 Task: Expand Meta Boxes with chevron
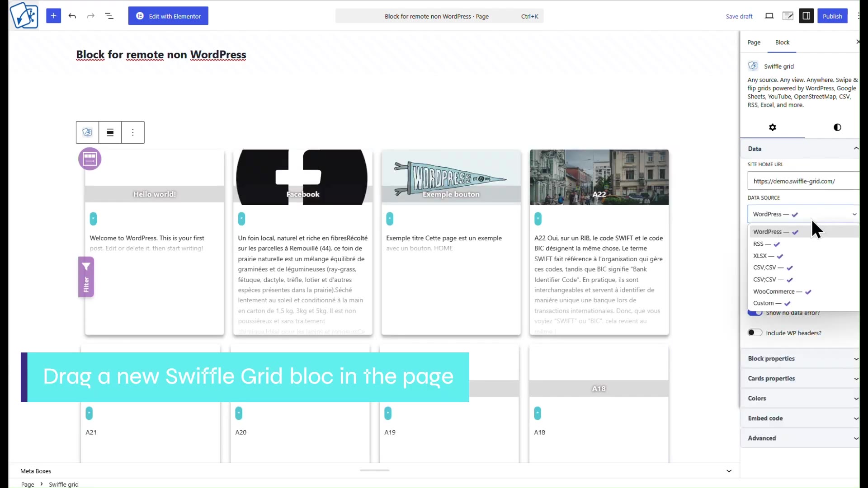729,471
